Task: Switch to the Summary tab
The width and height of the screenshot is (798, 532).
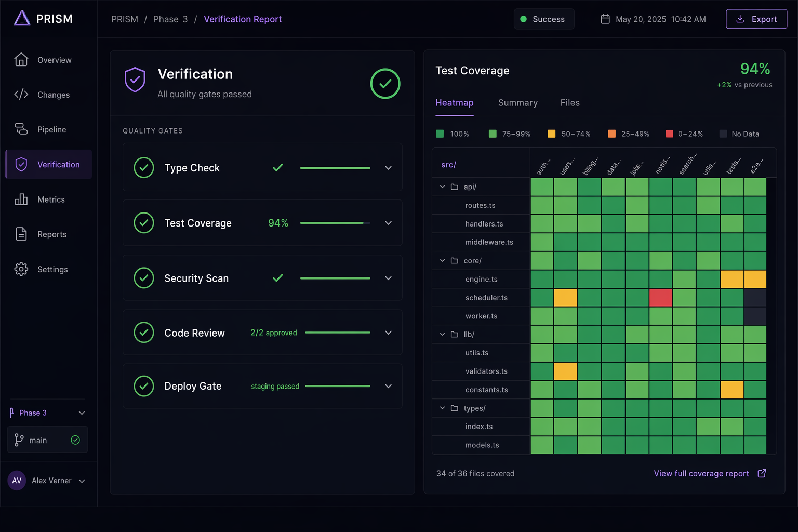Action: (x=517, y=103)
